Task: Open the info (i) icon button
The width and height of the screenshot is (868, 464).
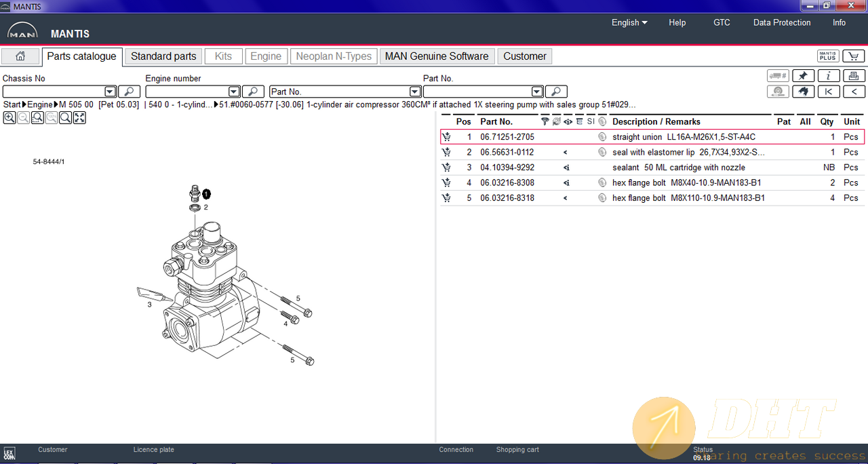Action: [x=829, y=76]
